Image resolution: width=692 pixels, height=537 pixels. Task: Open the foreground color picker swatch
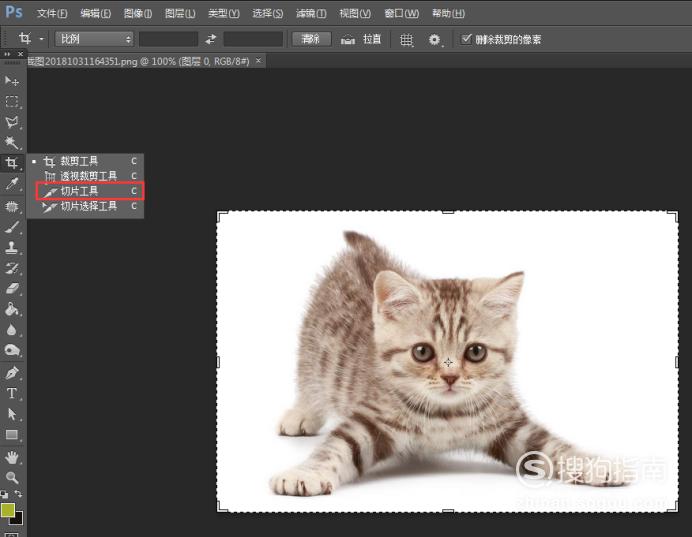pyautogui.click(x=8, y=510)
